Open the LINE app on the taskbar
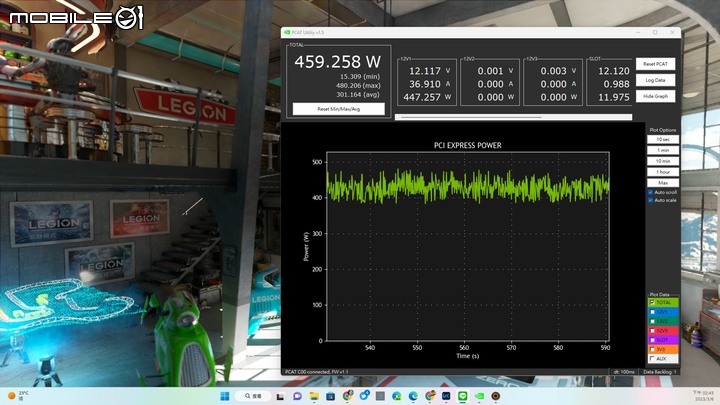 462,396
